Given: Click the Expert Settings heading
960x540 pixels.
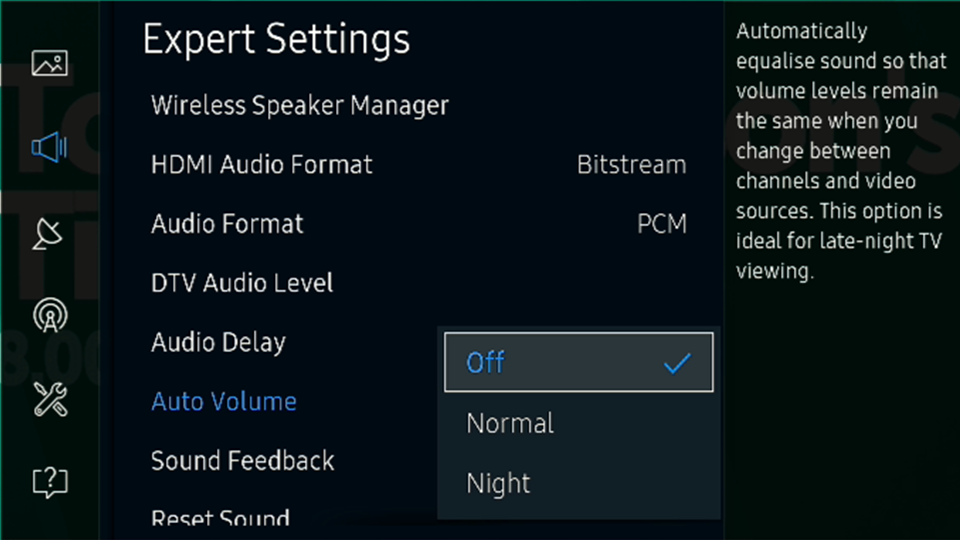Looking at the screenshot, I should [x=276, y=40].
